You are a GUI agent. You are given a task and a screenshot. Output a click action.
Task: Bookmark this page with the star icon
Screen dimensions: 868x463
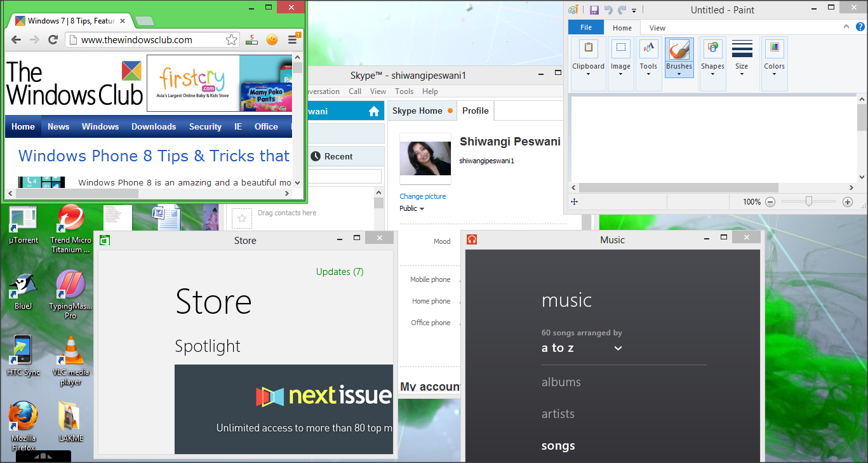pos(232,40)
